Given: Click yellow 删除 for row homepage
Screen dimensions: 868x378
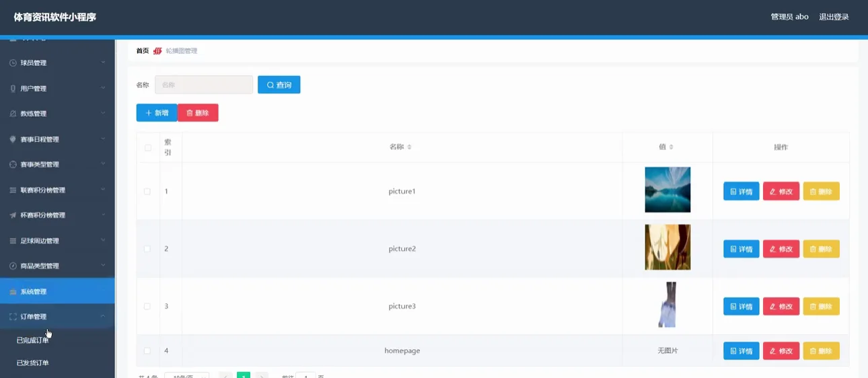Looking at the screenshot, I should click(x=822, y=351).
